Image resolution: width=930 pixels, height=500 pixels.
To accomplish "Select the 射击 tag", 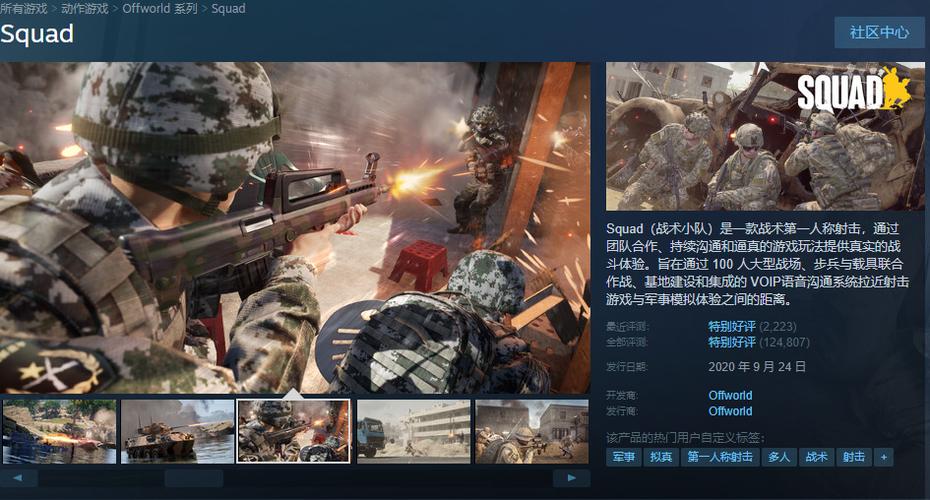I will click(853, 457).
